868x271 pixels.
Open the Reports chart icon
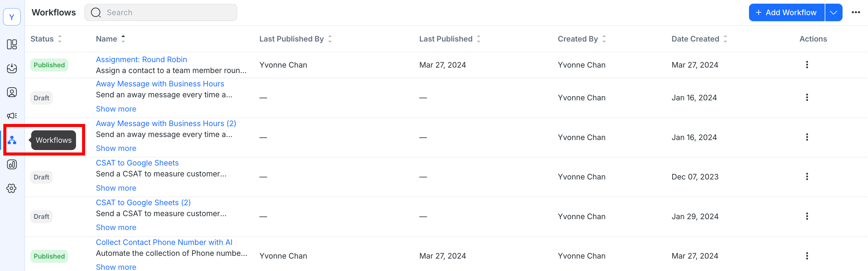(x=12, y=165)
